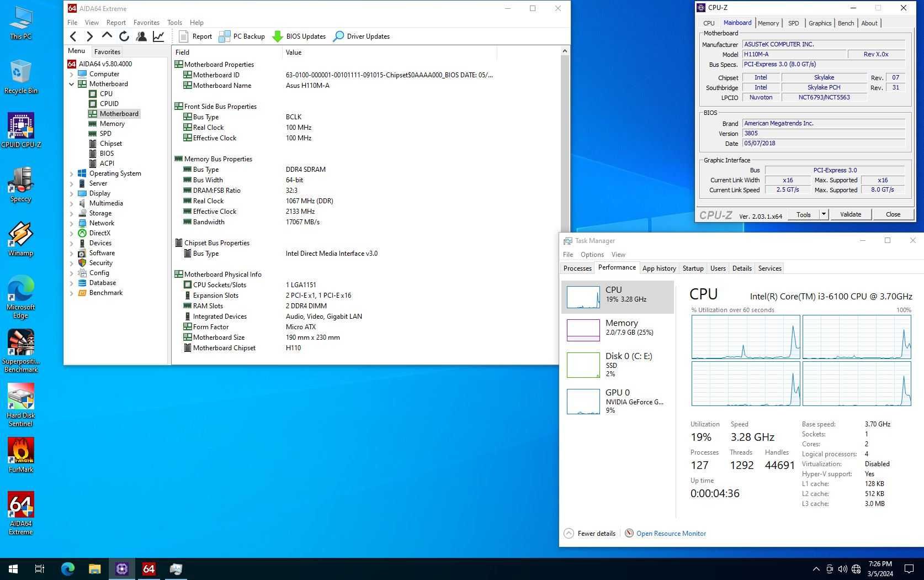Select the Chipset tree item in AIDA64
Viewport: 924px width, 580px height.
[x=111, y=144]
